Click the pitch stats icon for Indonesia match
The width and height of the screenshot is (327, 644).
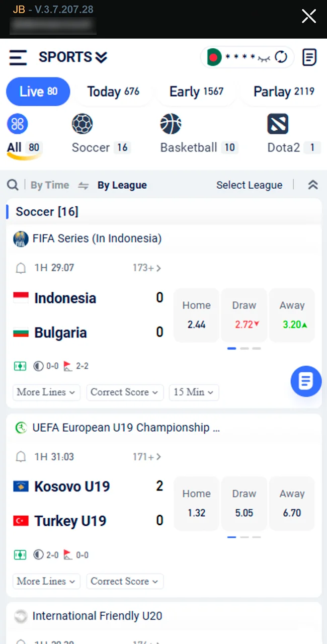click(20, 366)
